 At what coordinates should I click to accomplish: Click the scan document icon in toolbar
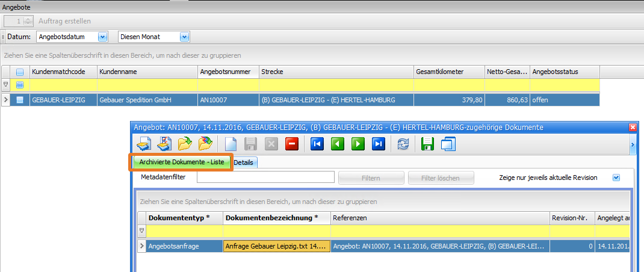(143, 144)
